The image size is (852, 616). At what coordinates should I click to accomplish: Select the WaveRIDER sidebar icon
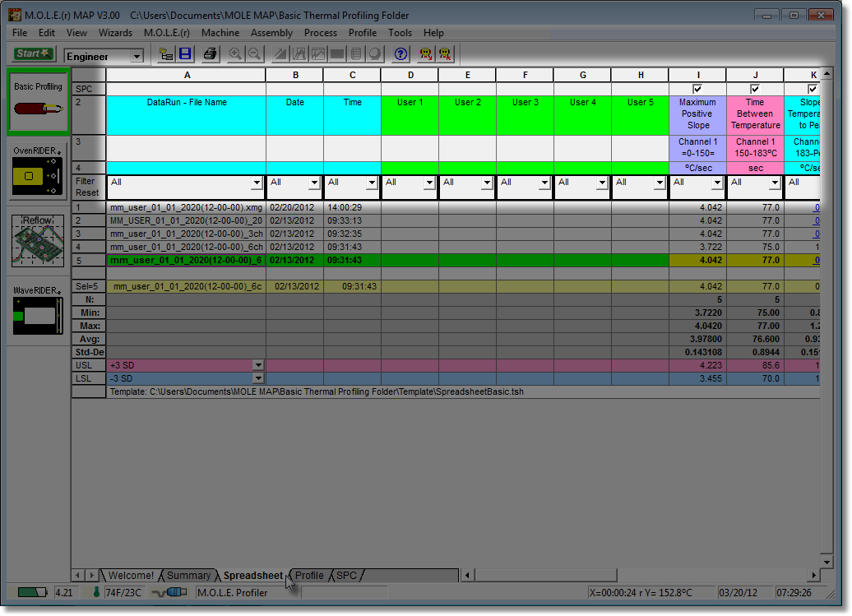point(38,311)
